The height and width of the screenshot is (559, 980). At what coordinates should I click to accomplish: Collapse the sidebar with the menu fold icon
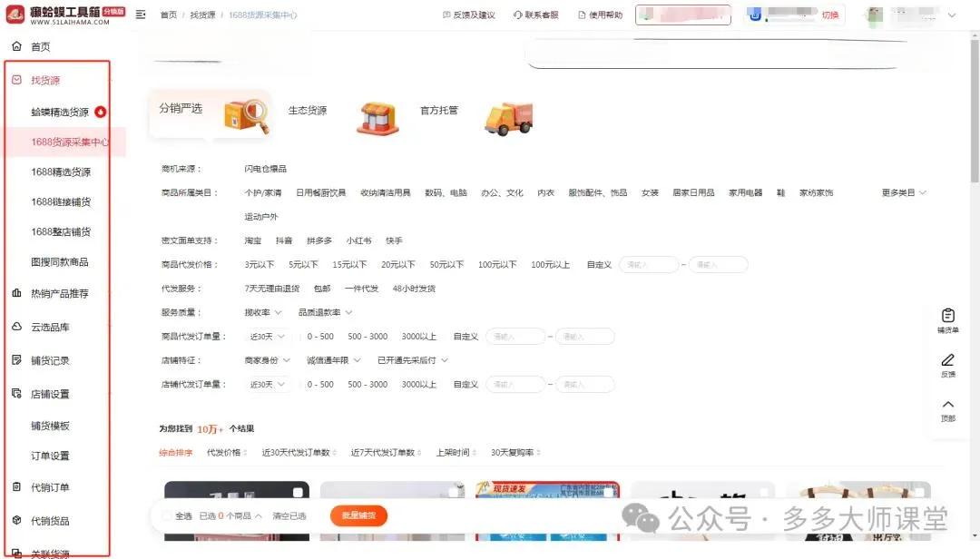click(x=141, y=15)
